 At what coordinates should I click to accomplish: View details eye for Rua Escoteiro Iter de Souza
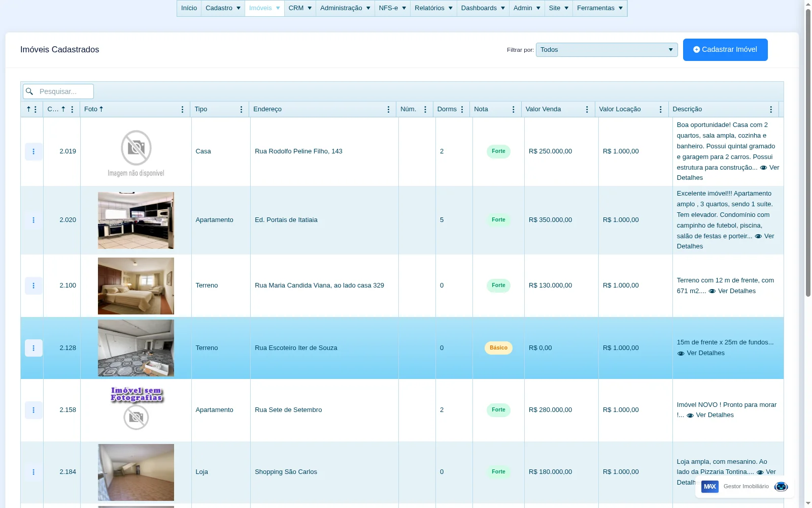pos(681,354)
